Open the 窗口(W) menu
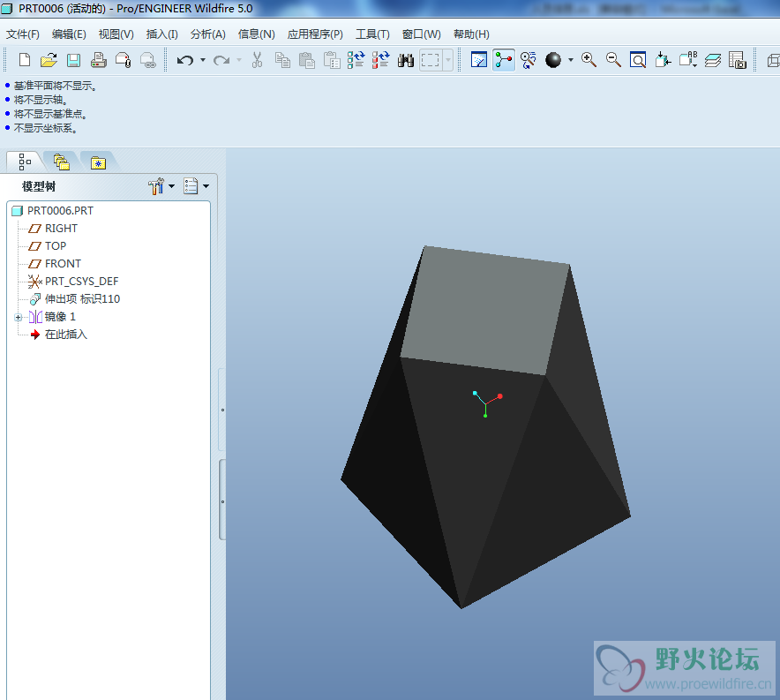 pos(422,34)
